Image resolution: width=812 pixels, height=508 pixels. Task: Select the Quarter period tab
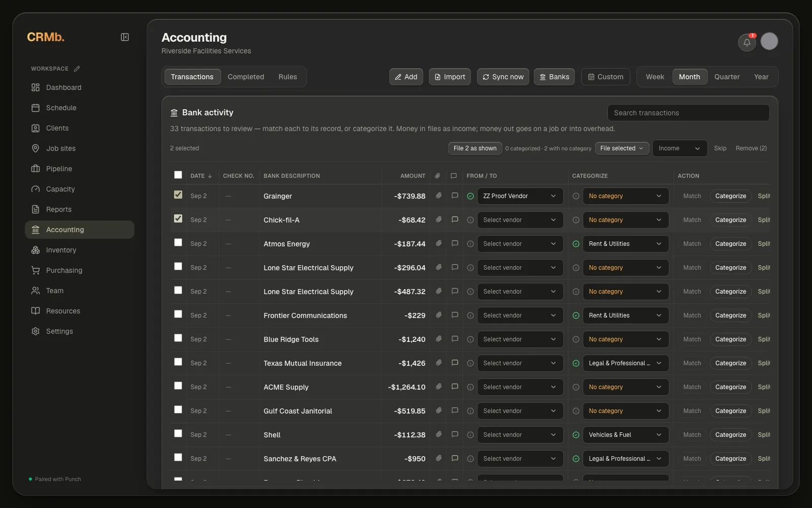pos(727,77)
